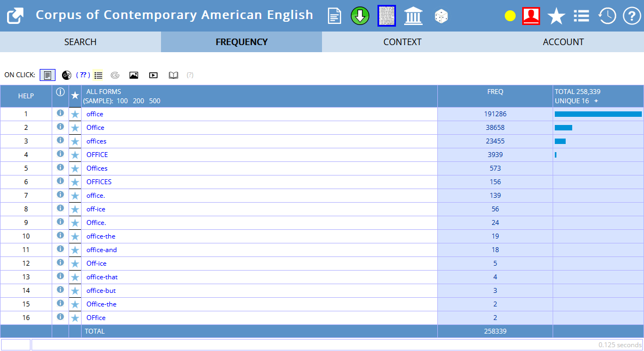Viewport: 644px width, 351px height.
Task: Open info icon for 'off-ice' row 8
Action: (60, 208)
